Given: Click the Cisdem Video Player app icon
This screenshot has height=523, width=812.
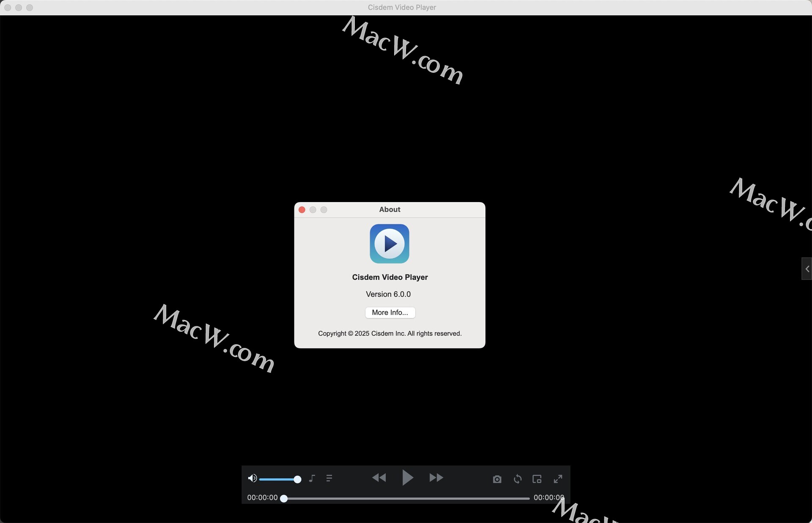Looking at the screenshot, I should [x=390, y=244].
